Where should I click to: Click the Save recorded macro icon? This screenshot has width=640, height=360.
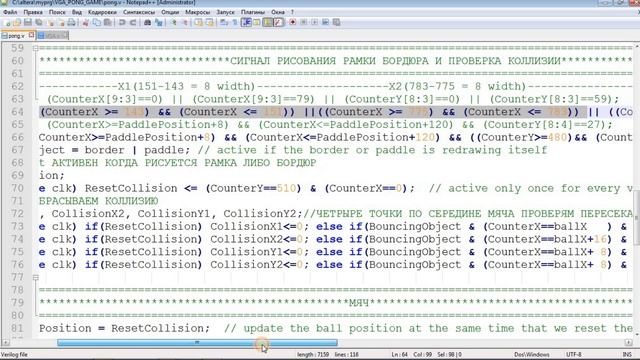pos(336,22)
